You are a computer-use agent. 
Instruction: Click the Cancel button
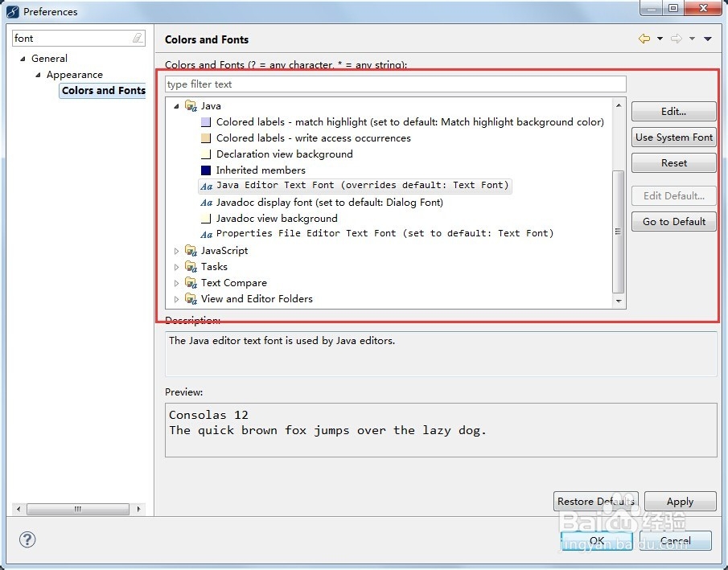point(676,541)
